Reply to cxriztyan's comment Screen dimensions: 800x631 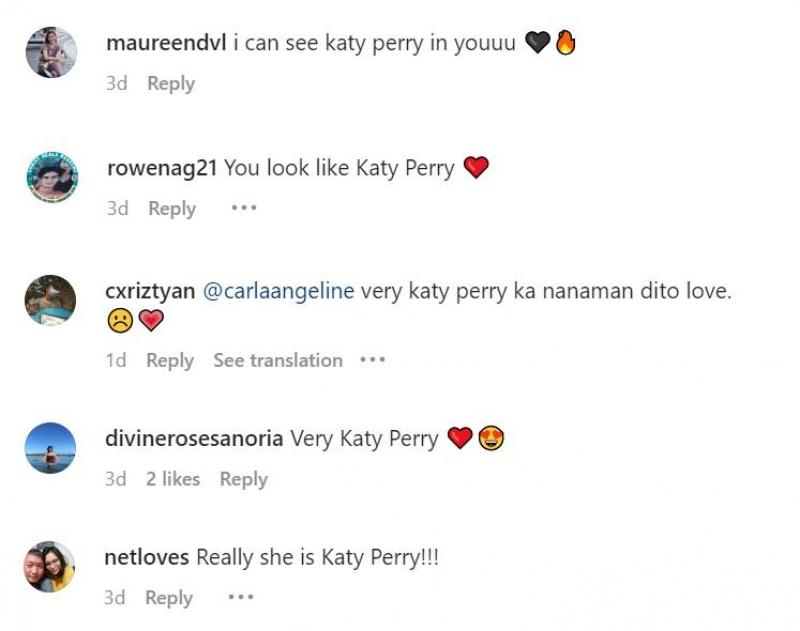tap(170, 360)
